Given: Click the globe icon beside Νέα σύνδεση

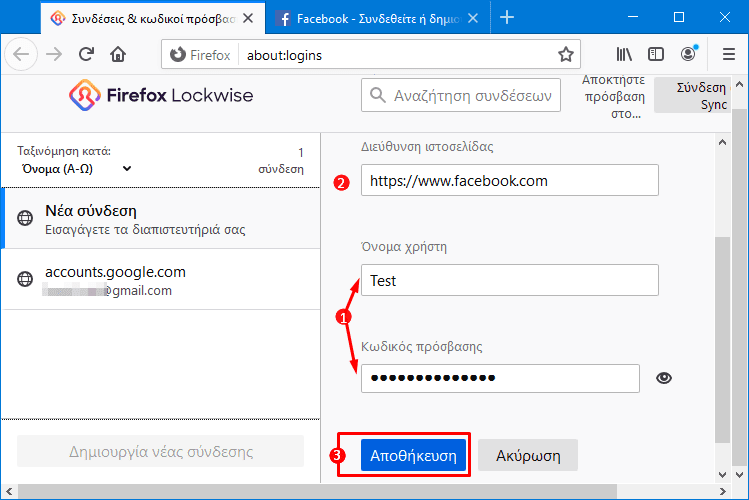Looking at the screenshot, I should (x=25, y=218).
